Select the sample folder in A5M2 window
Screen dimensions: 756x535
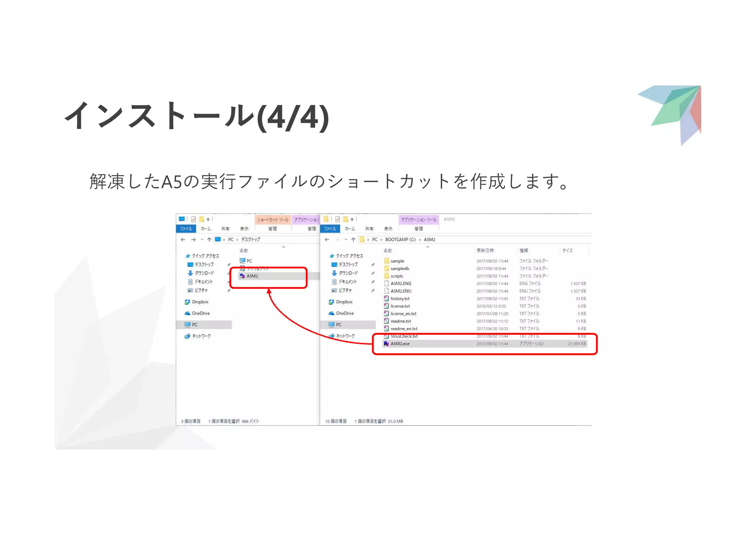[x=394, y=261]
